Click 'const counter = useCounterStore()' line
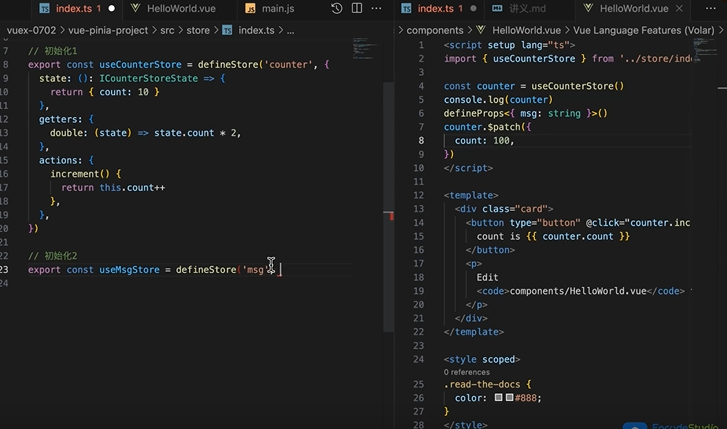The width and height of the screenshot is (727, 429). pos(534,86)
